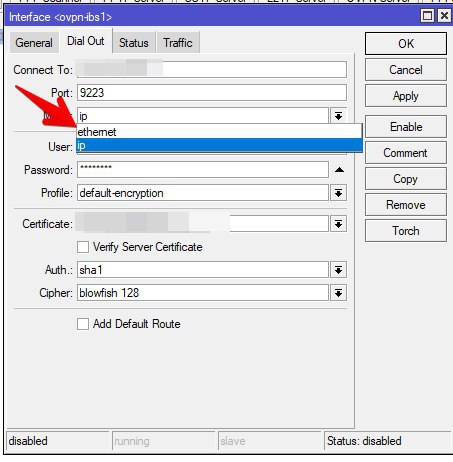Image resolution: width=453 pixels, height=462 pixels.
Task: Remove the interface
Action: pos(406,205)
